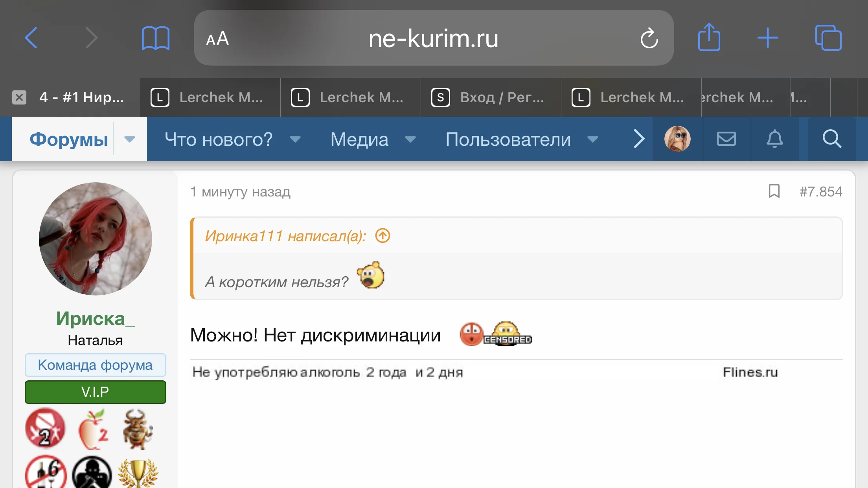Screen dimensions: 868x488
Task: Open forum search magnifier
Action: click(x=832, y=139)
